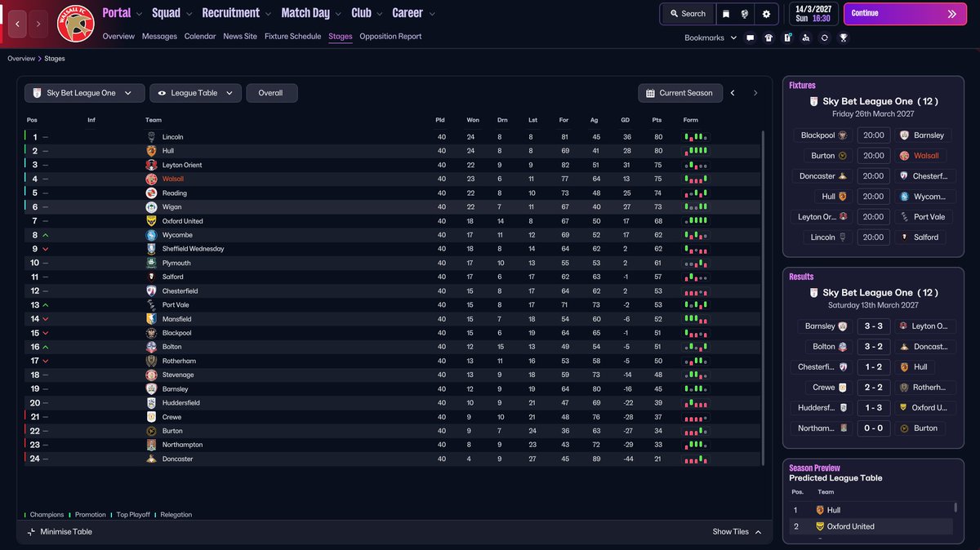
Task: Click the Overall filter button
Action: (271, 93)
